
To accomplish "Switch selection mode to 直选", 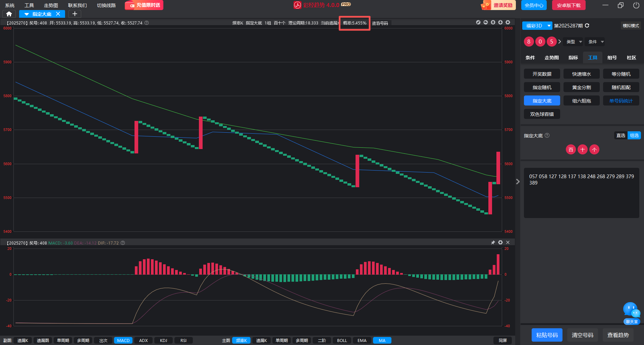I will click(x=621, y=135).
